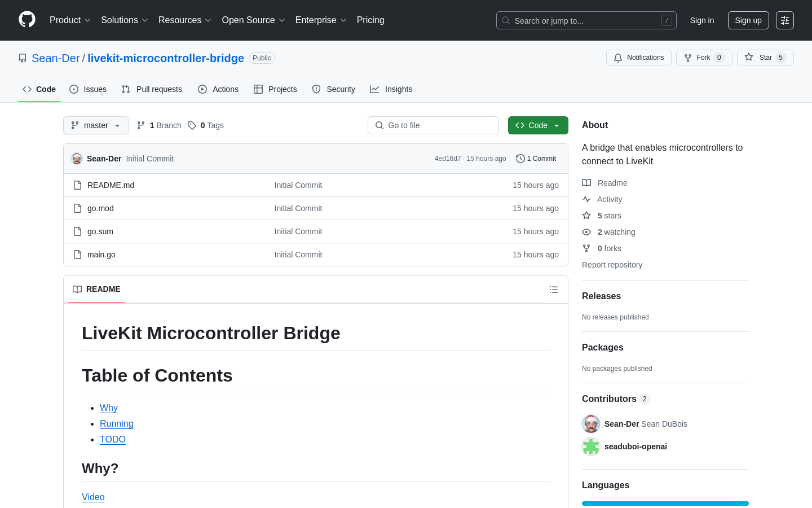This screenshot has width=812, height=508.
Task: Jump to the TODO section link
Action: point(113,439)
